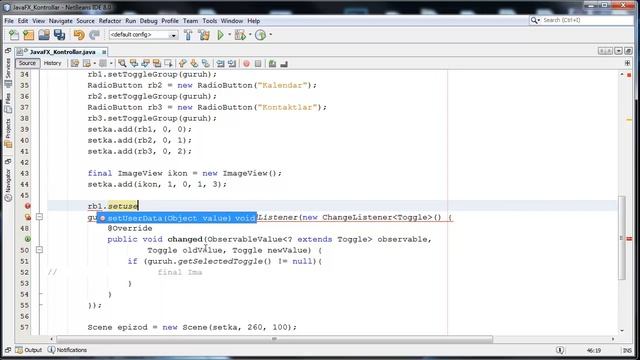
Task: Open the Files side panel
Action: pyautogui.click(x=8, y=103)
